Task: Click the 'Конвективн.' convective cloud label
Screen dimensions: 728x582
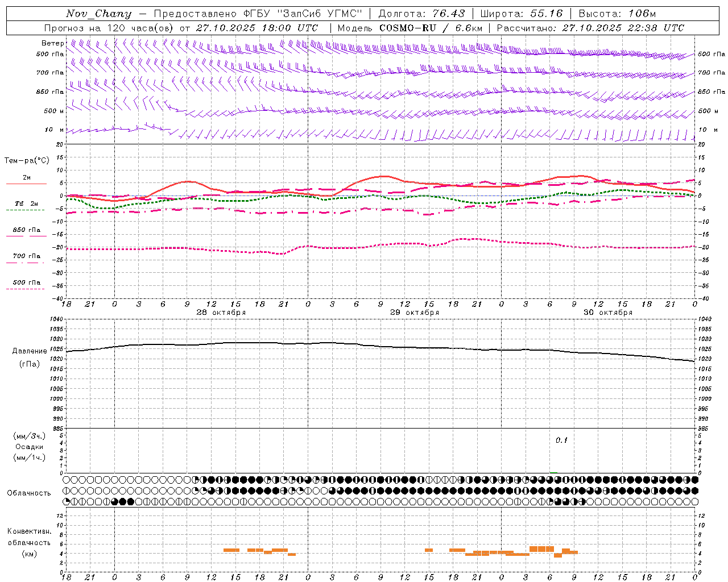Action: (29, 531)
